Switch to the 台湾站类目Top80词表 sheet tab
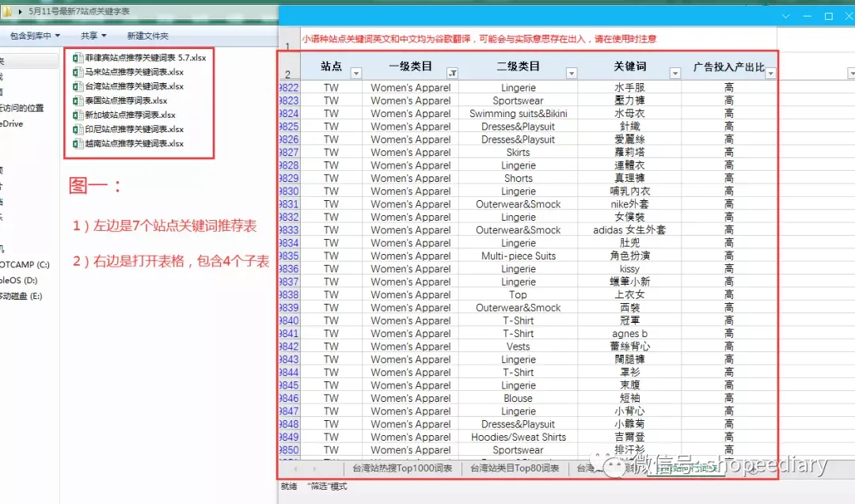This screenshot has width=855, height=504. [515, 468]
